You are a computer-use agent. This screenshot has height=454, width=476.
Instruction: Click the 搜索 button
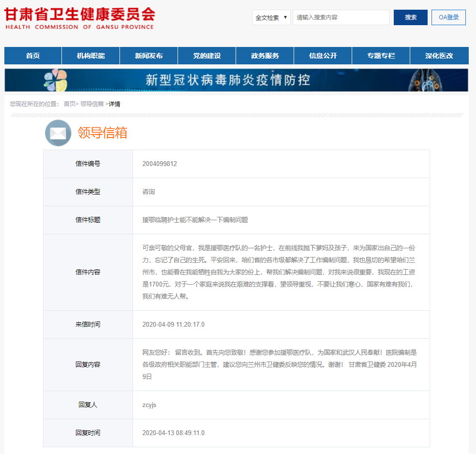coord(410,17)
